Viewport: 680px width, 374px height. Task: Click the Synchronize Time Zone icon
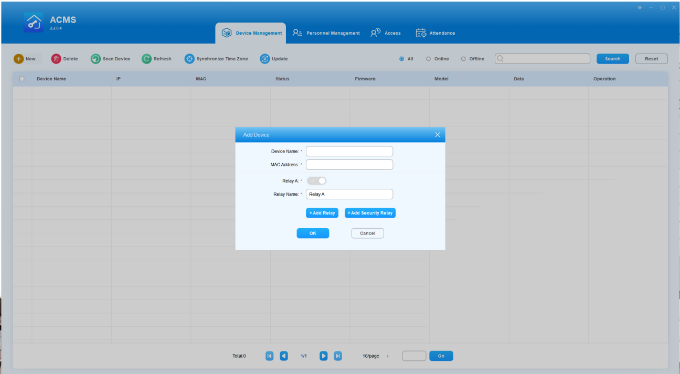(x=190, y=59)
